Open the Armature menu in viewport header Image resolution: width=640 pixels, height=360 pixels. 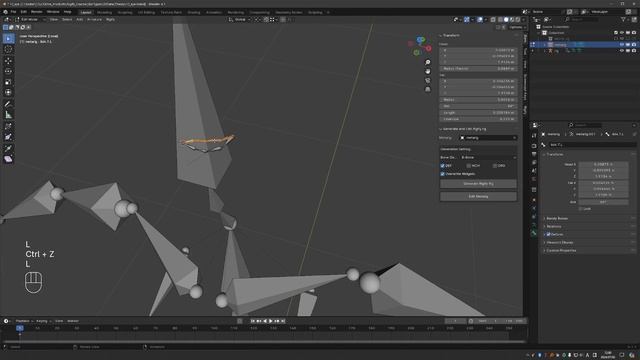point(94,19)
